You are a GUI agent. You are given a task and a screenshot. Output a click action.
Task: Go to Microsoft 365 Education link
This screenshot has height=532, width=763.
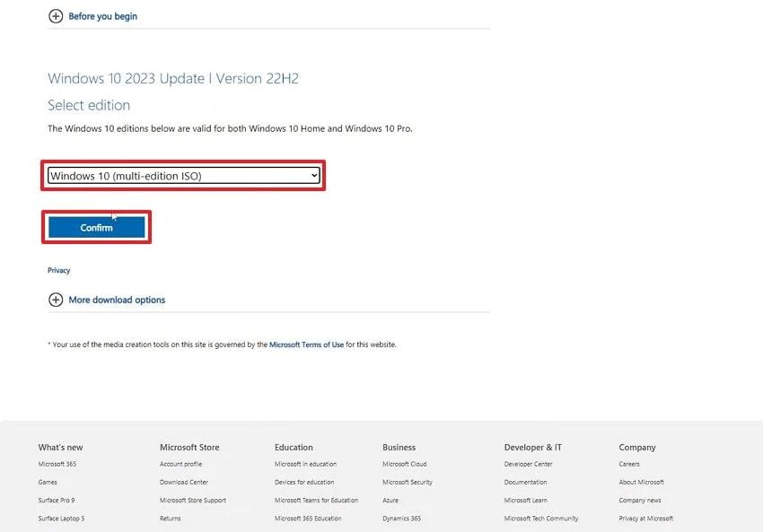(x=308, y=519)
